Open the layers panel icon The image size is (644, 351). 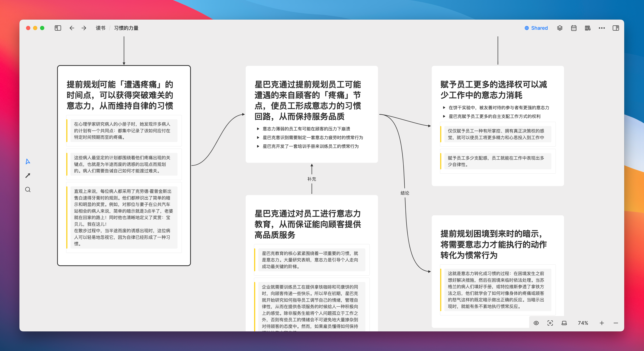tap(560, 28)
